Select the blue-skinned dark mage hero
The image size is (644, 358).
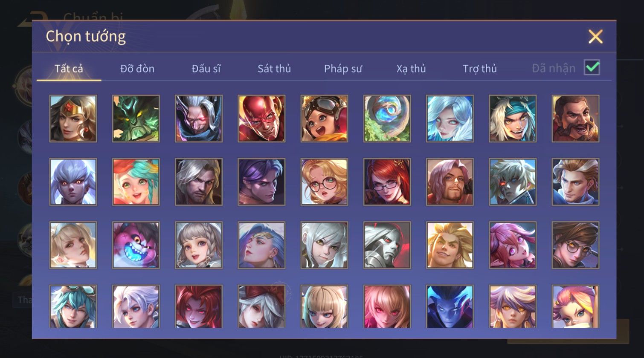[x=450, y=306]
